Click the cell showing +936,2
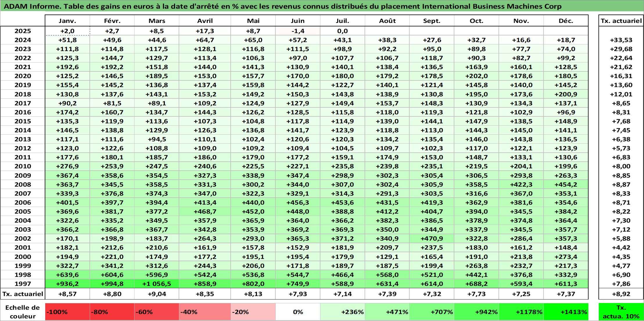Image resolution: width=644 pixels, height=321 pixels. [x=67, y=284]
